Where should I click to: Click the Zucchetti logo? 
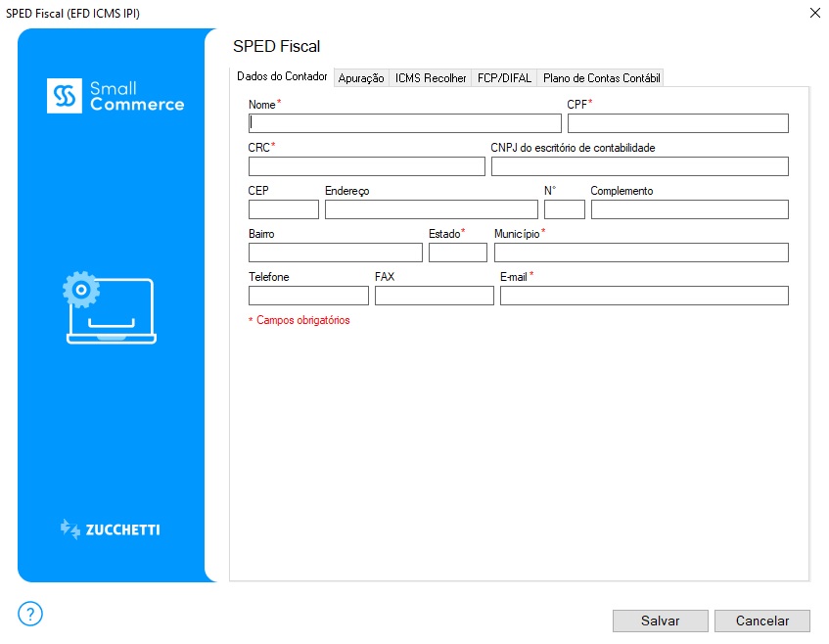coord(111,529)
